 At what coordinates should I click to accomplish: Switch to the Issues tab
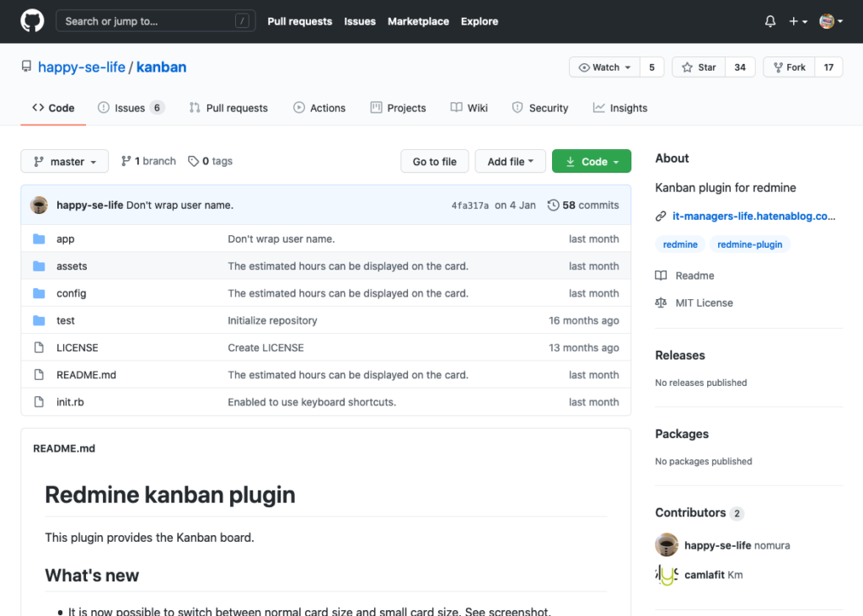[x=131, y=108]
